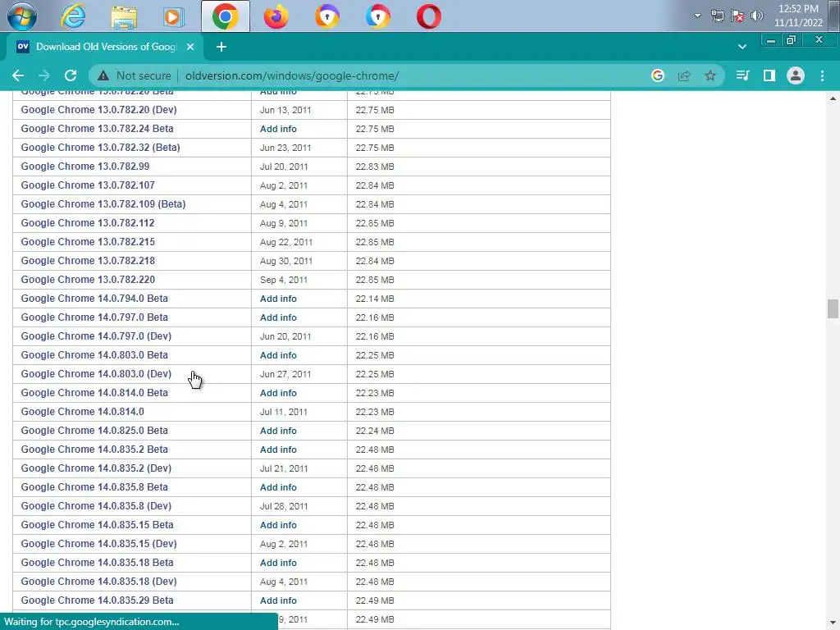Open Google Chrome 14.0.794.0 Beta link
Image resolution: width=840 pixels, height=630 pixels.
pyautogui.click(x=94, y=299)
